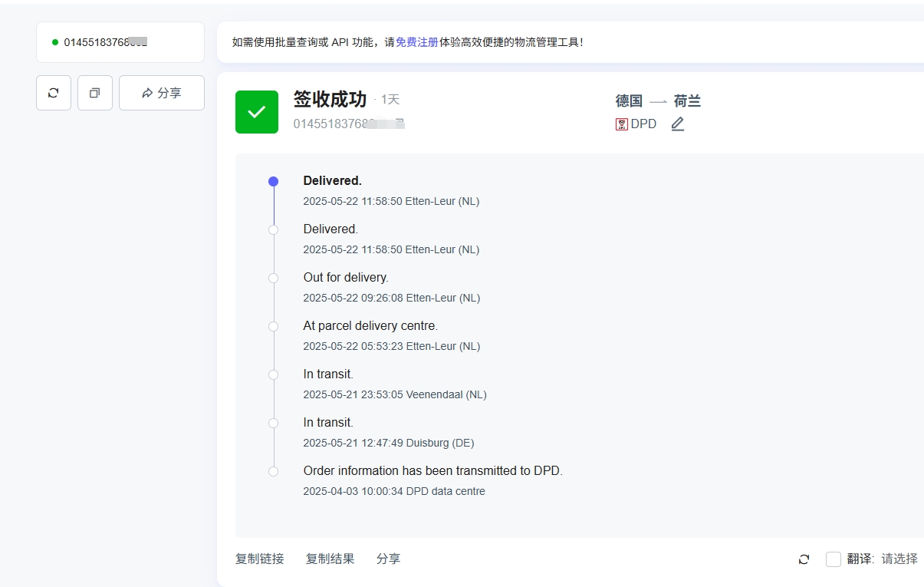Edit carrier using the pencil icon
The height and width of the screenshot is (587, 924).
(x=677, y=124)
